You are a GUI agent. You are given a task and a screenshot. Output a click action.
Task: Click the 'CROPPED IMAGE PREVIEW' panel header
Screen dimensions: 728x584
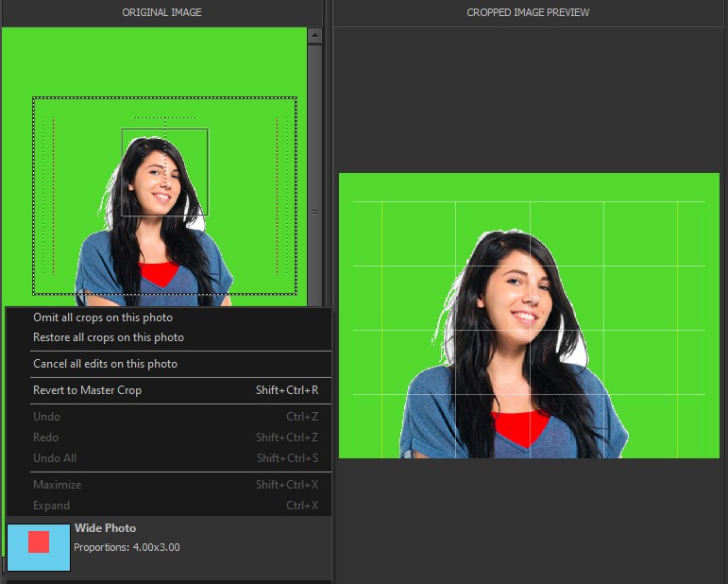(x=529, y=12)
